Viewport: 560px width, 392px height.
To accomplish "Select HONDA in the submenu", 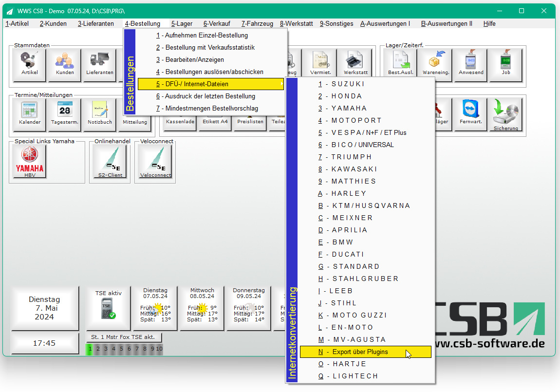I will click(365, 96).
